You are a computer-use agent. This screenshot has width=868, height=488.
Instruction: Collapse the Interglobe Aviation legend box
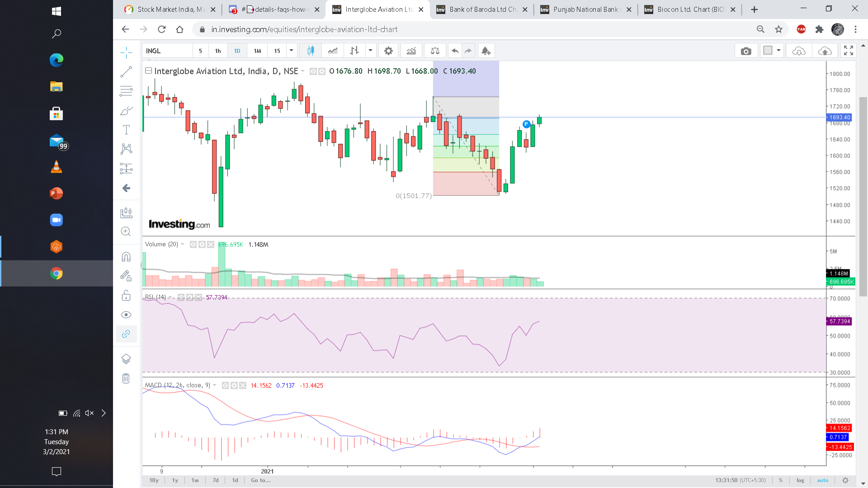coord(148,70)
